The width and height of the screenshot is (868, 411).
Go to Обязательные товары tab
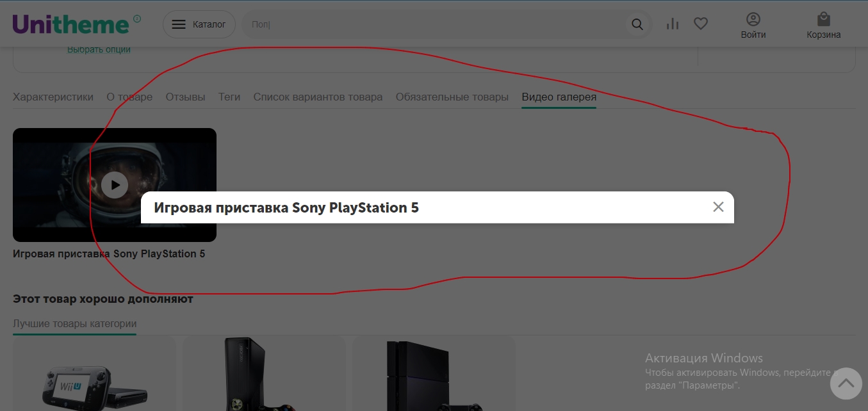tap(452, 97)
